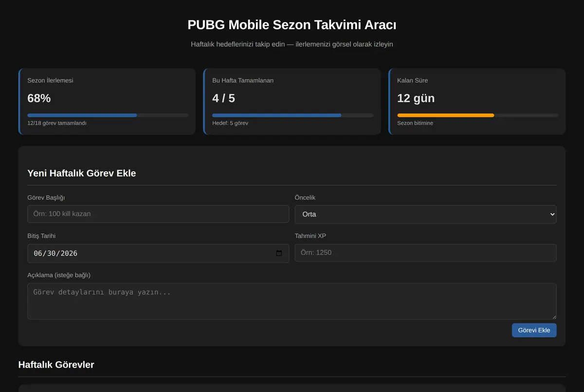Screen dimensions: 584x392
Task: Click the Tahmini XP label
Action: [x=310, y=236]
